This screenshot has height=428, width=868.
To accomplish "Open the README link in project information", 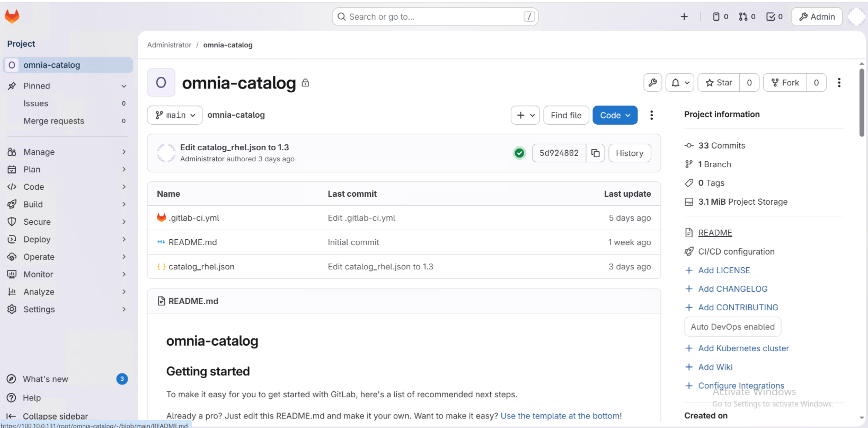I will (715, 233).
